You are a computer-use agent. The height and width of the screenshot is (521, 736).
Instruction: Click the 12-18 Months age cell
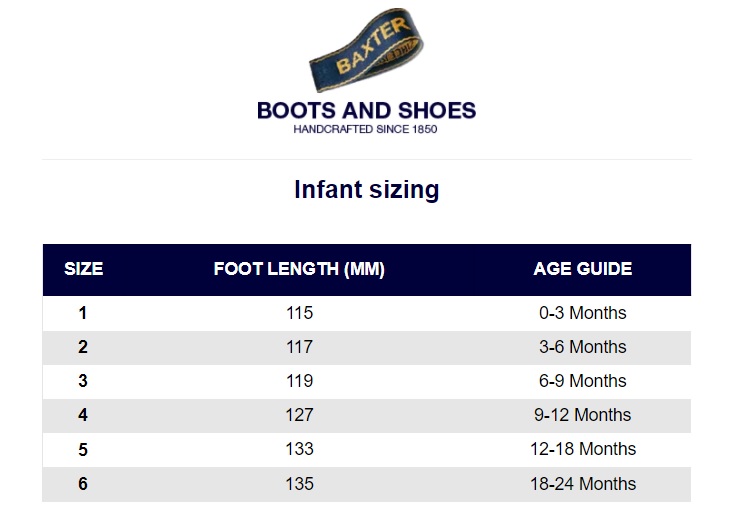pyautogui.click(x=583, y=449)
